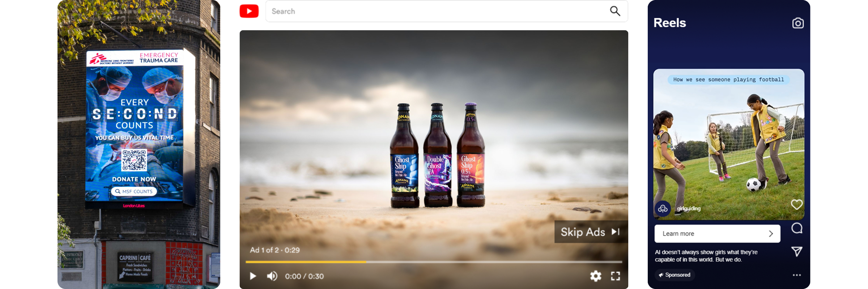This screenshot has width=868, height=289.
Task: Open the video settings gear
Action: 596,276
